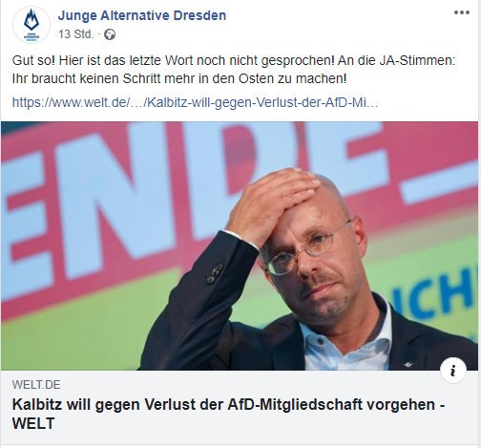
Task: Click the text line 'Ihr braucht keinen Schritt'
Action: point(179,78)
